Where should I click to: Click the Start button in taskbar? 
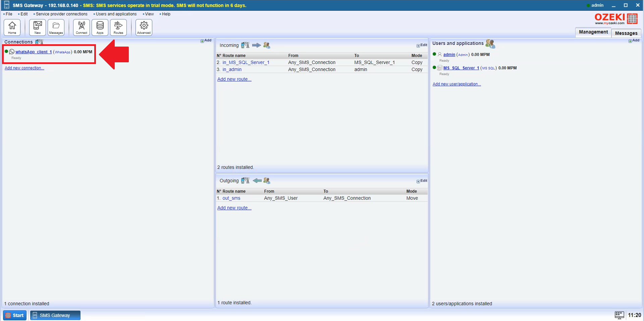(15, 315)
